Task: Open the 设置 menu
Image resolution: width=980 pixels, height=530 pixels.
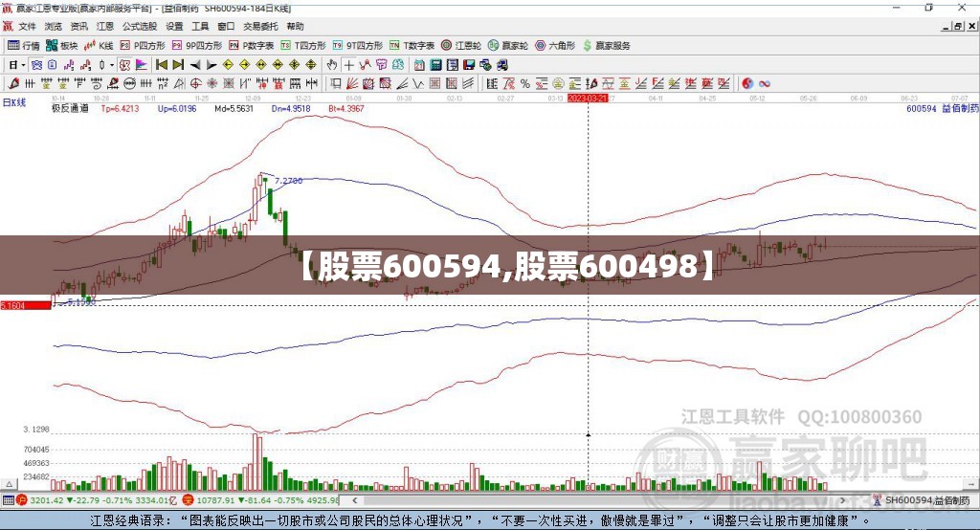Action: pyautogui.click(x=174, y=26)
